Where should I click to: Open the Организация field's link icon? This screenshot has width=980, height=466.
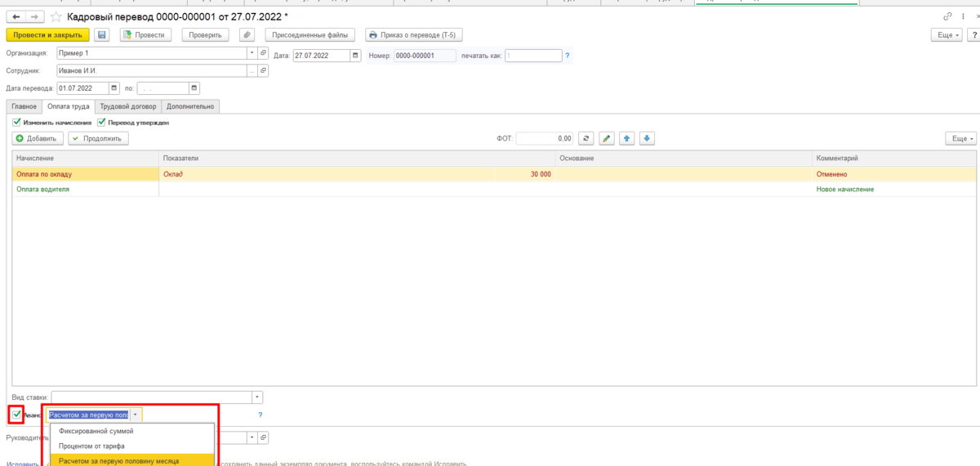coord(263,52)
